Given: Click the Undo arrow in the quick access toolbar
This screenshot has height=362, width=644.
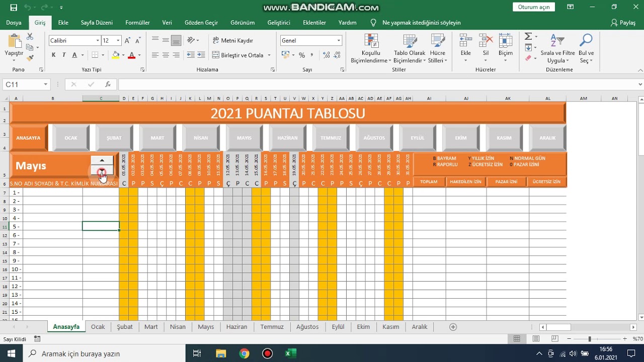Looking at the screenshot, I should [x=28, y=8].
